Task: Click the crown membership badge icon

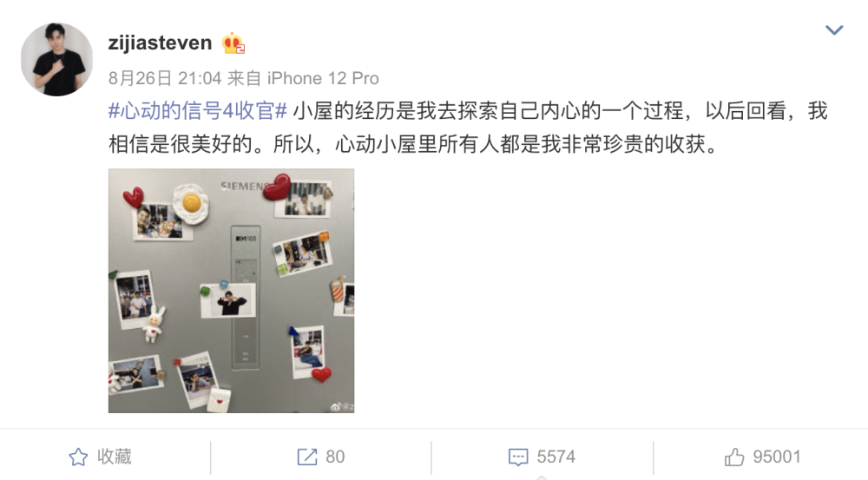Action: [233, 43]
